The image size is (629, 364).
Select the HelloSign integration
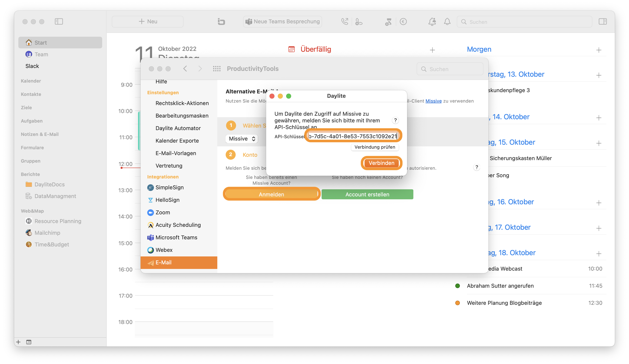179,200
